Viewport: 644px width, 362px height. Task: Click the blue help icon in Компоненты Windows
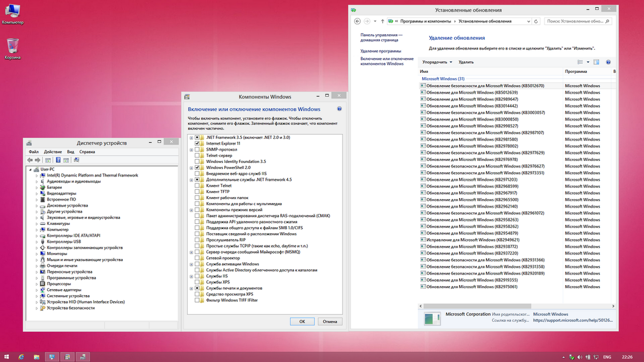340,109
